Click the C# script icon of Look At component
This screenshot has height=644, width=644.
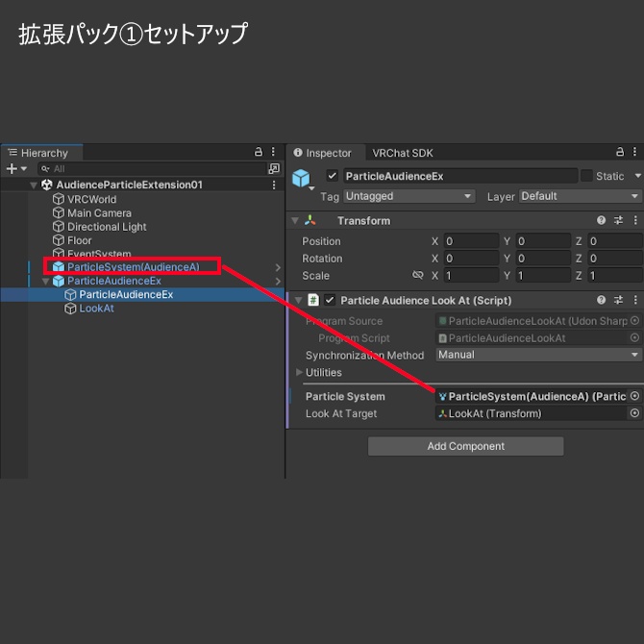(313, 300)
